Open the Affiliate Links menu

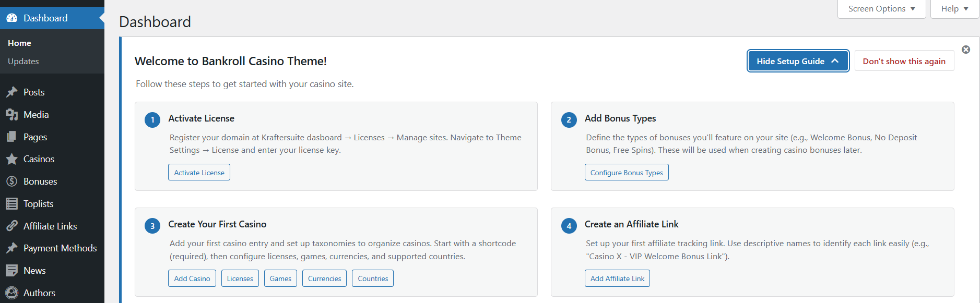(52, 226)
